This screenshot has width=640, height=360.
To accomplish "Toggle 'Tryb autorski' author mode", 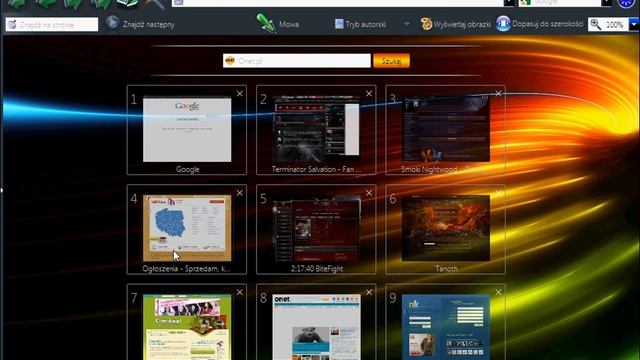I will (x=360, y=24).
